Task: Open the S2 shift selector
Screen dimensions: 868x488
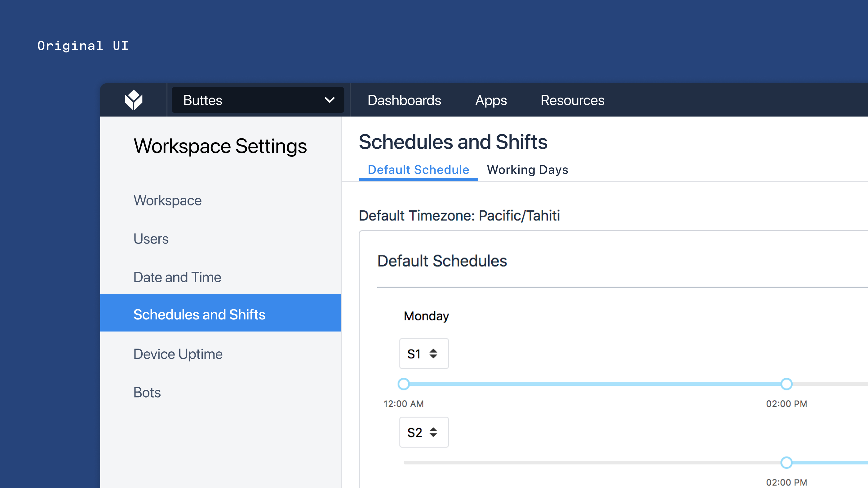Action: pos(423,432)
